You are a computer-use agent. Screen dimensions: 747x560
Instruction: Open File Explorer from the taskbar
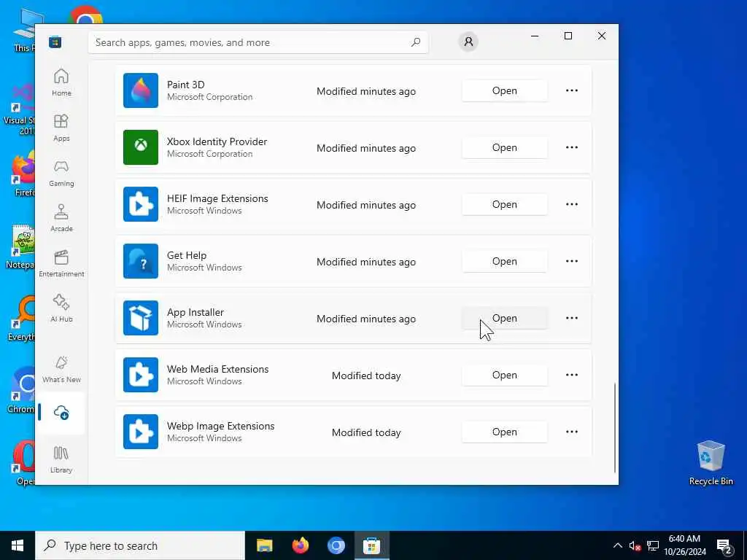click(264, 545)
